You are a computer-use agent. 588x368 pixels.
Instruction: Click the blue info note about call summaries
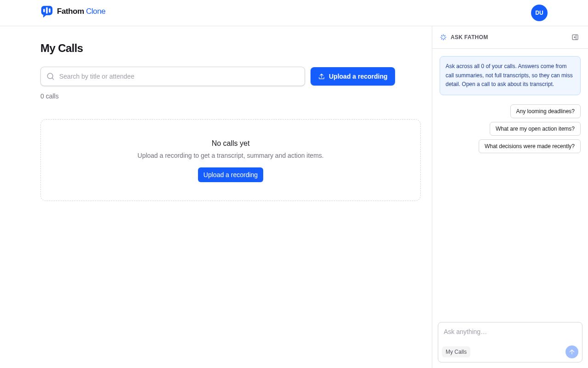pos(510,75)
